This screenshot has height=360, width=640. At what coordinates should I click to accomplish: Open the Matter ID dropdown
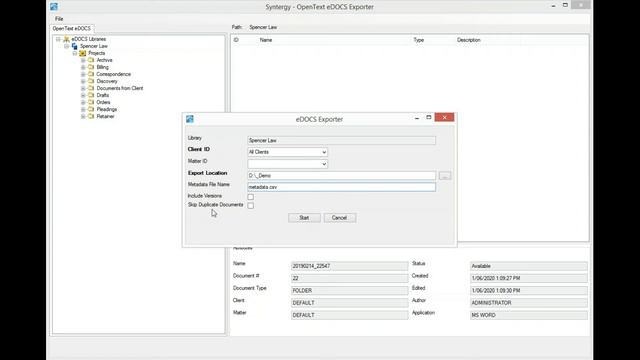pos(287,164)
